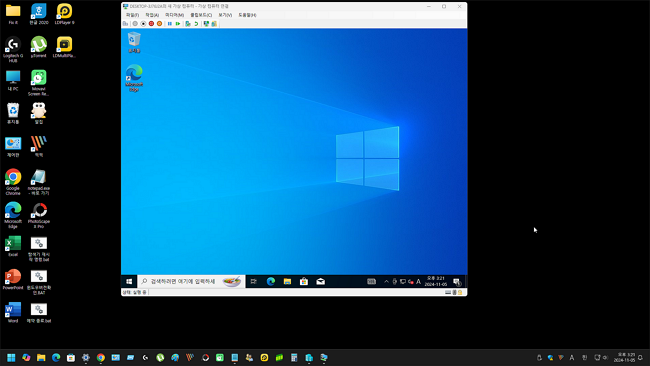Select the Logitech G HUB desktop icon
Viewport: 650px width, 366px height.
click(13, 49)
